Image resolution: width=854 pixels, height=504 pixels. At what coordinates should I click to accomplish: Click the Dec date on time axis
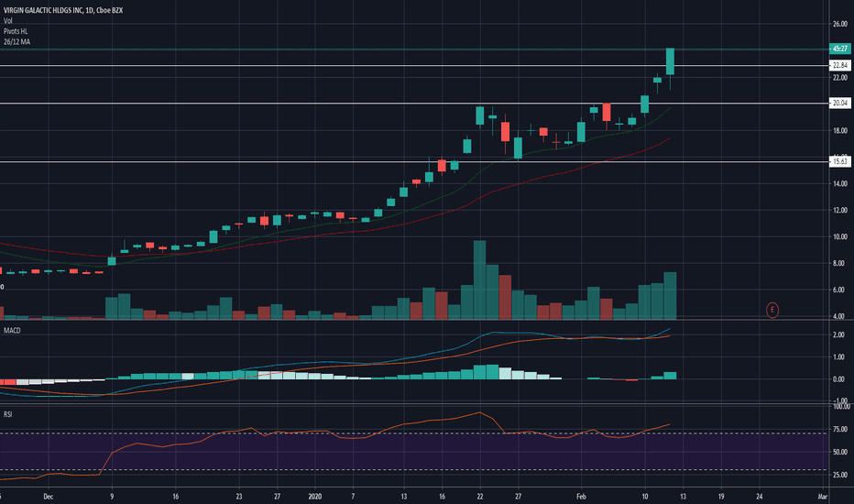coord(48,497)
